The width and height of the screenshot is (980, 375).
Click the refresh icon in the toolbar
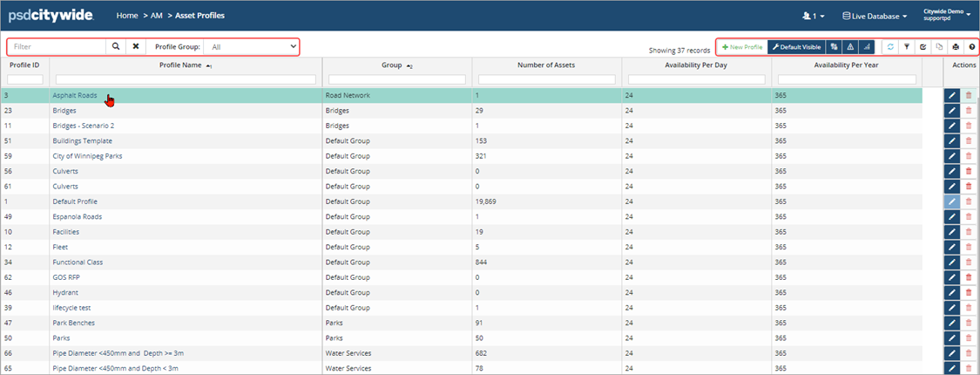[890, 47]
